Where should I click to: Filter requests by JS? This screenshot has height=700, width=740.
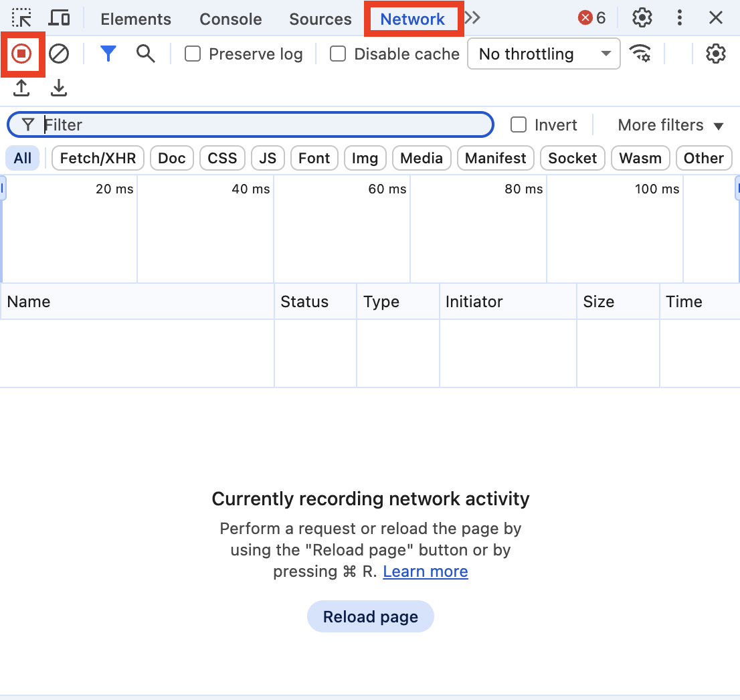click(x=268, y=158)
